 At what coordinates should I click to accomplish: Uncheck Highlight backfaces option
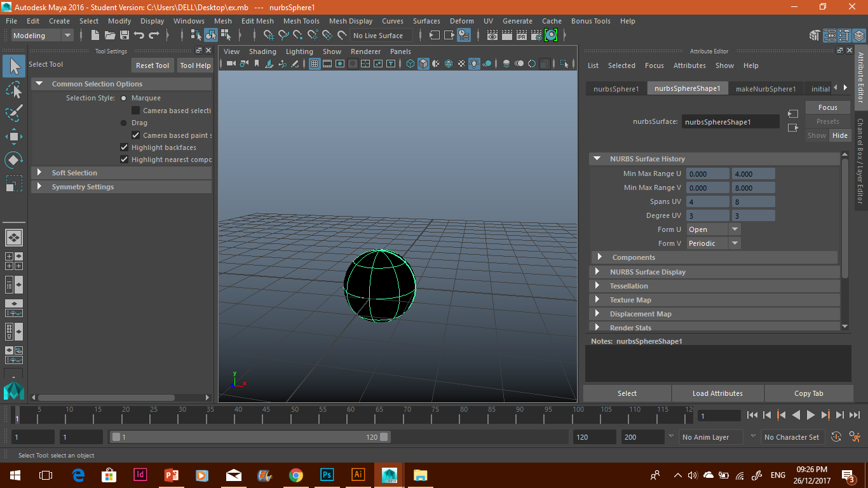125,147
